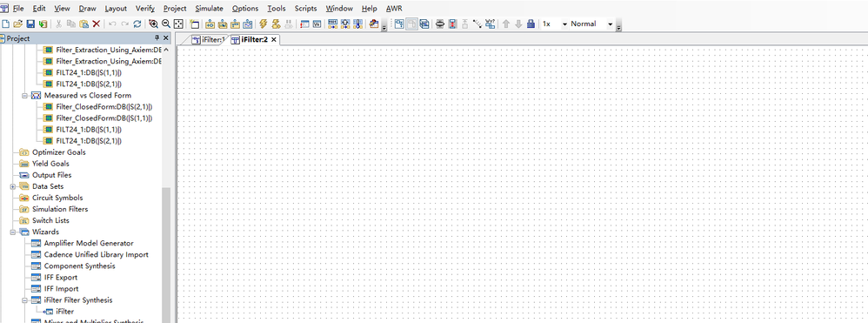Click the Copy toolbar icon
Viewport: 868px width, 323px height.
tap(70, 24)
